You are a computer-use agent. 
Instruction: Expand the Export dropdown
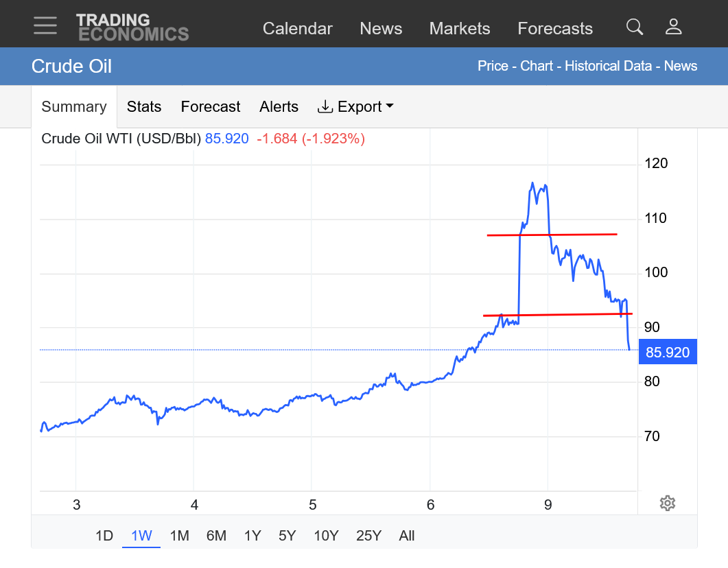[x=355, y=107]
